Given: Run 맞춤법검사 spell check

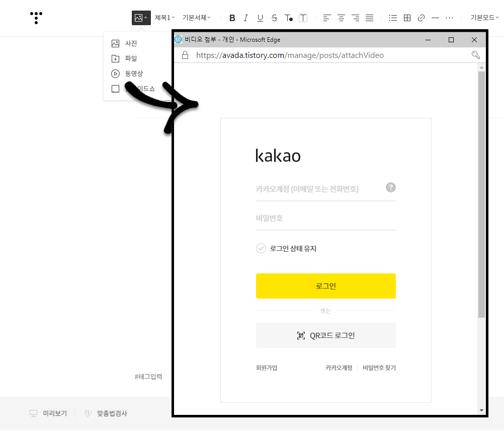Looking at the screenshot, I should coord(106,414).
